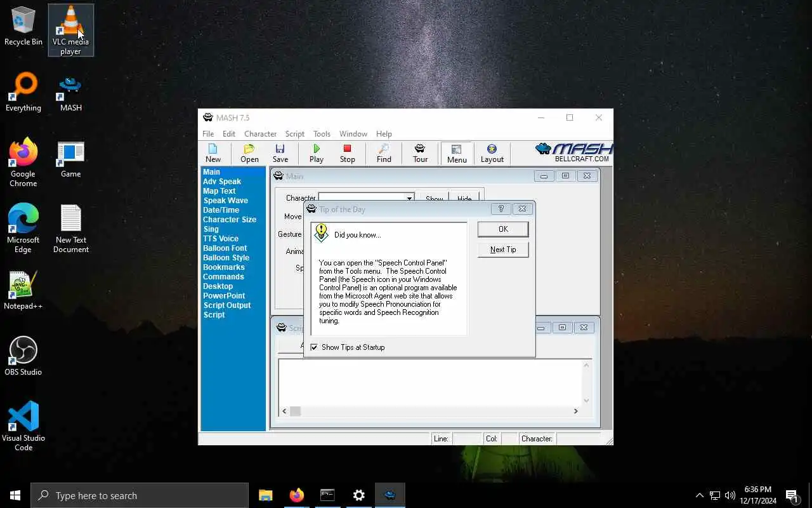Select Date/Time in the side menu
Viewport: 812px width, 508px height.
(x=221, y=210)
